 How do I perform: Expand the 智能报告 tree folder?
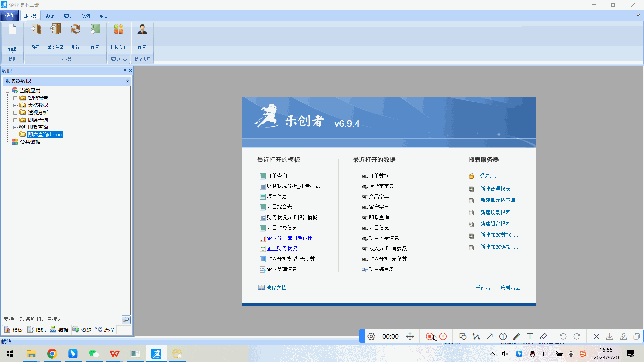[15, 98]
